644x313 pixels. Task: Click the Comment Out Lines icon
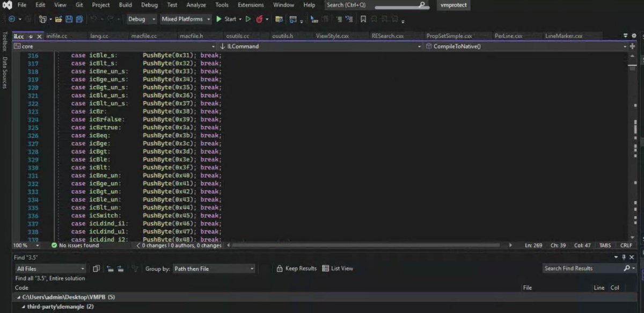coord(339,19)
